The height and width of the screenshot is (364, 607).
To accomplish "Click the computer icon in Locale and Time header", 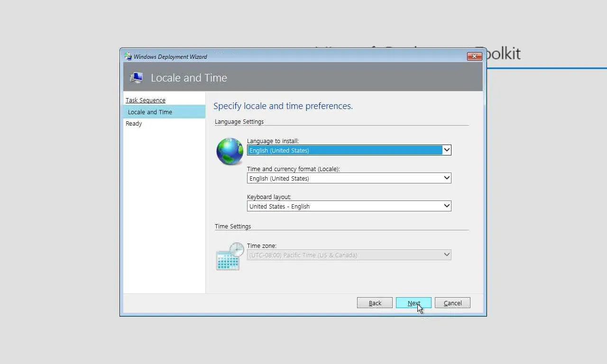I will (137, 78).
